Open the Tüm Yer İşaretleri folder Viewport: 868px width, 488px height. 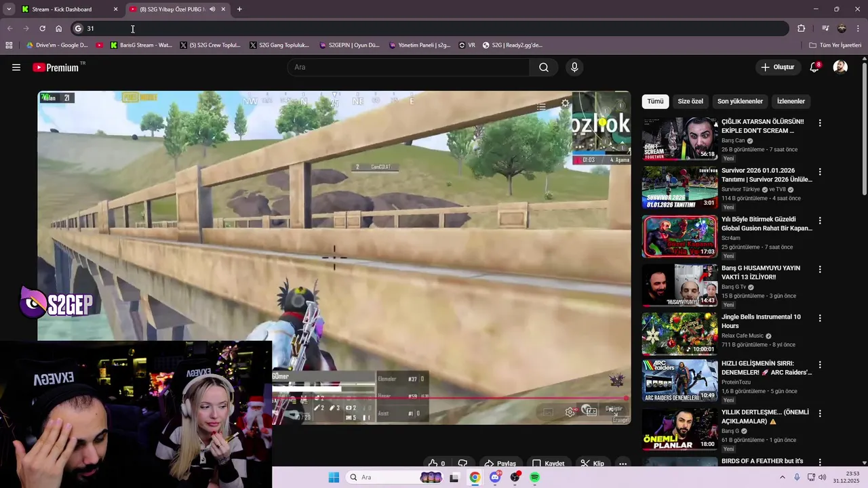(x=835, y=45)
